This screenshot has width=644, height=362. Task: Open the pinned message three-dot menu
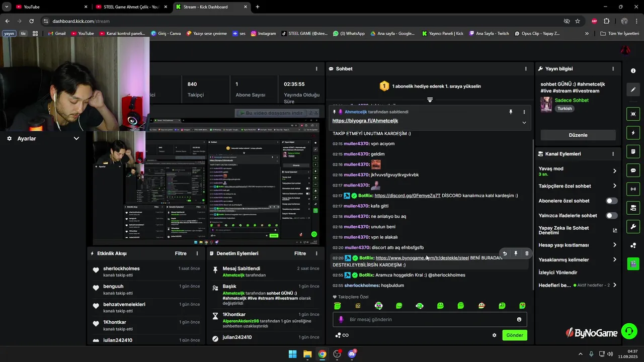[x=524, y=112]
